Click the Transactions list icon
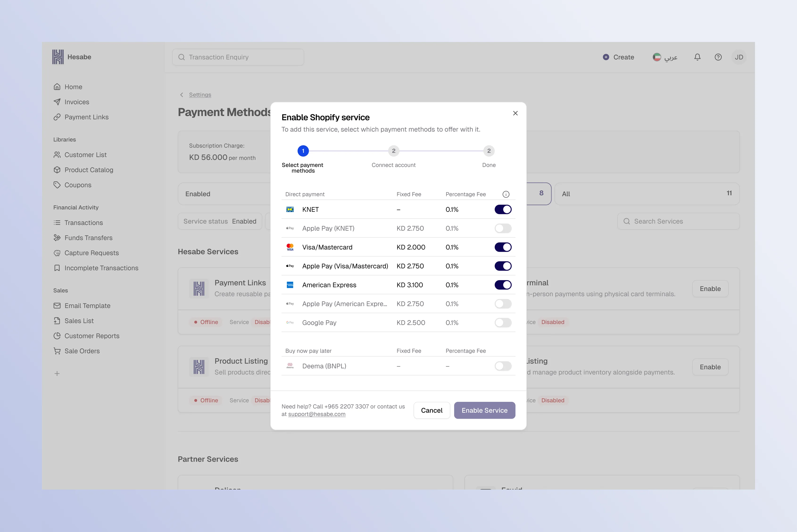 57,223
